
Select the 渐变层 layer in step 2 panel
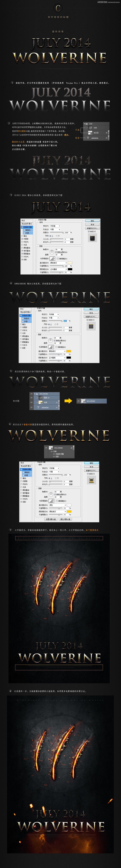click(96, 133)
